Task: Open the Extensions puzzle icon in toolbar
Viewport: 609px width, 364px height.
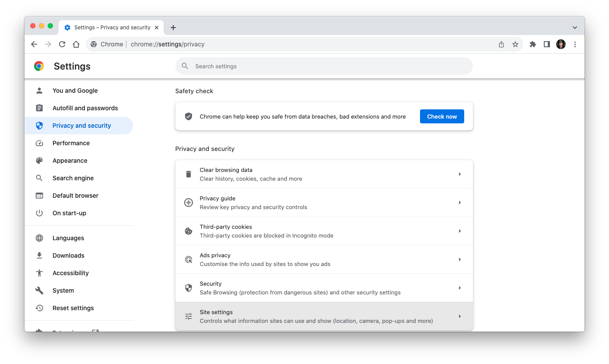Action: coord(532,44)
